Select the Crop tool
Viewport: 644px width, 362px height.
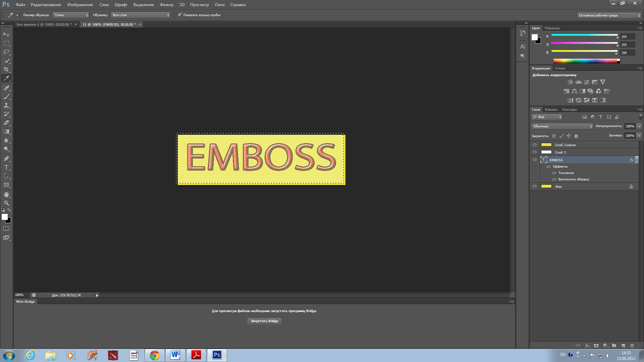click(x=6, y=69)
